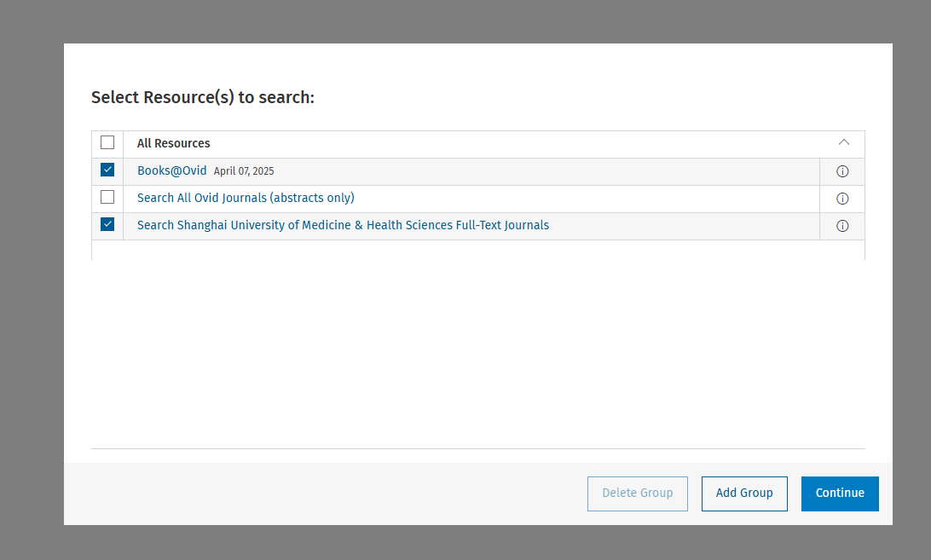
Task: Click the empty row below the resource list
Action: [477, 250]
